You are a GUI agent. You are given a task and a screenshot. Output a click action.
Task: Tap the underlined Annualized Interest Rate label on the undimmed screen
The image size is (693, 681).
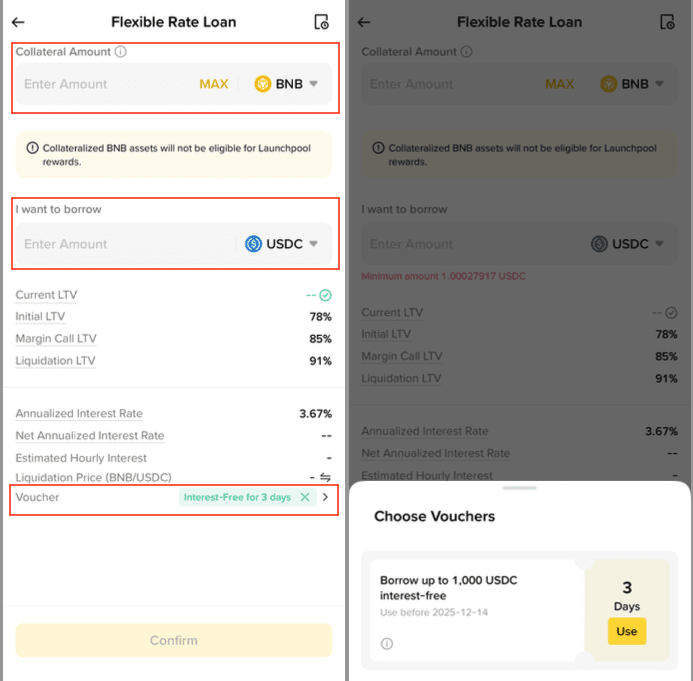[79, 414]
